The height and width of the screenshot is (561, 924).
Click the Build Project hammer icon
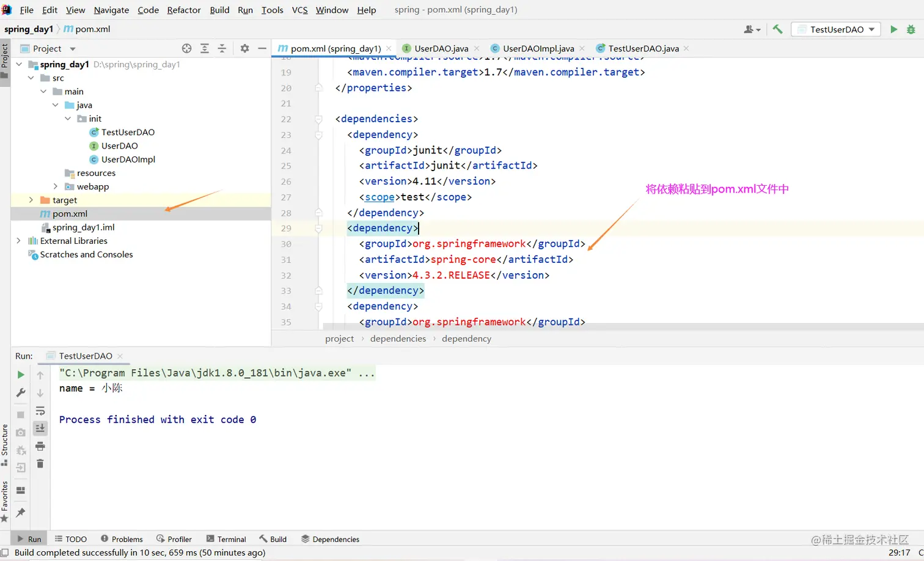point(777,29)
